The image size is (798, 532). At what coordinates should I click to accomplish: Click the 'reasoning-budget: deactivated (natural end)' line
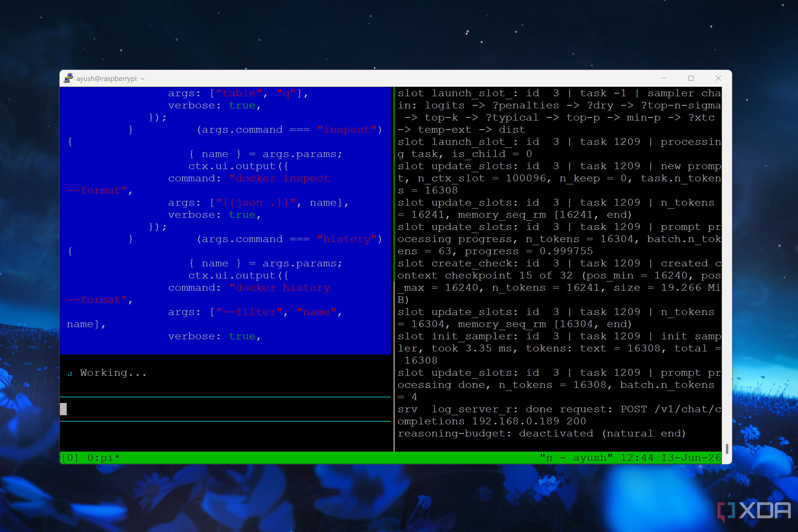tap(541, 434)
